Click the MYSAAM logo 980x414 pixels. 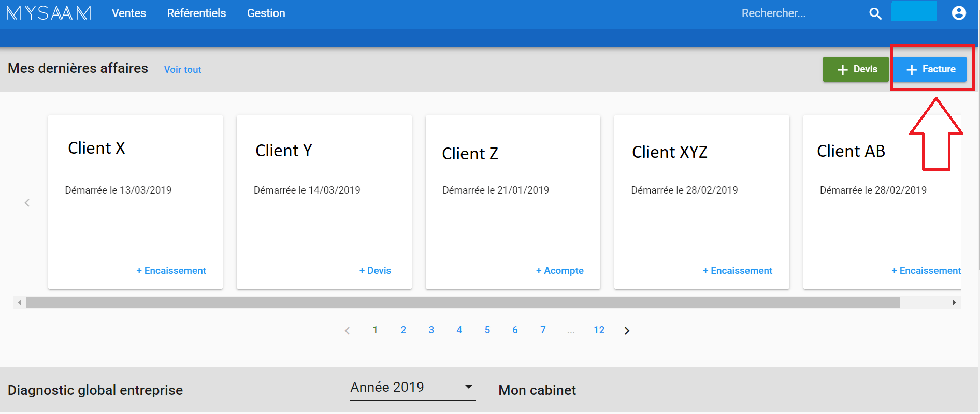pos(49,13)
